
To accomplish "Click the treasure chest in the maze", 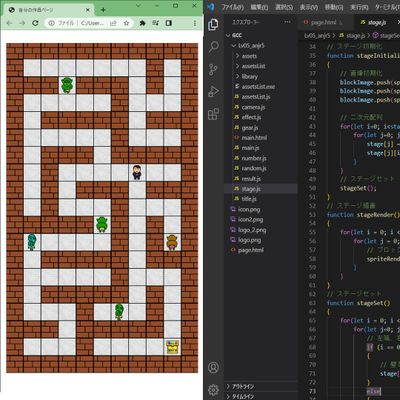I will pyautogui.click(x=172, y=347).
